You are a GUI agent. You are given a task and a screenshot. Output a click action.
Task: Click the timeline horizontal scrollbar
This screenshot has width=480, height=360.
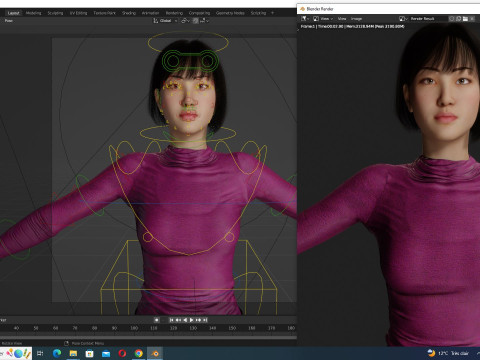pyautogui.click(x=148, y=337)
